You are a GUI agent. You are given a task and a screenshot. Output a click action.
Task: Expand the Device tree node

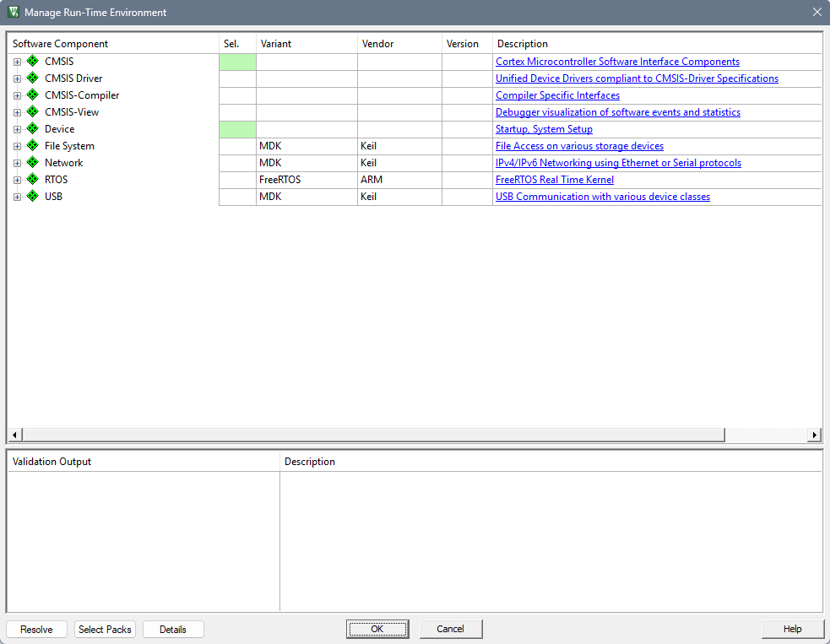tap(18, 130)
